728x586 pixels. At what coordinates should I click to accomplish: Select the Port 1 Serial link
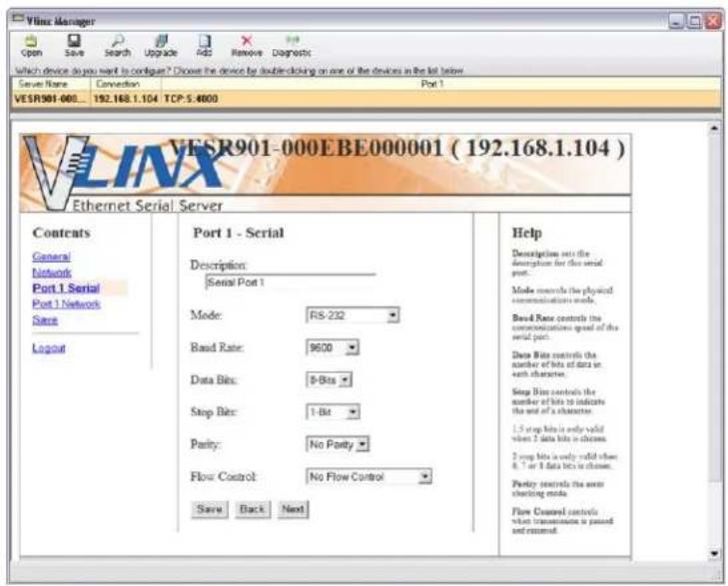coord(66,289)
